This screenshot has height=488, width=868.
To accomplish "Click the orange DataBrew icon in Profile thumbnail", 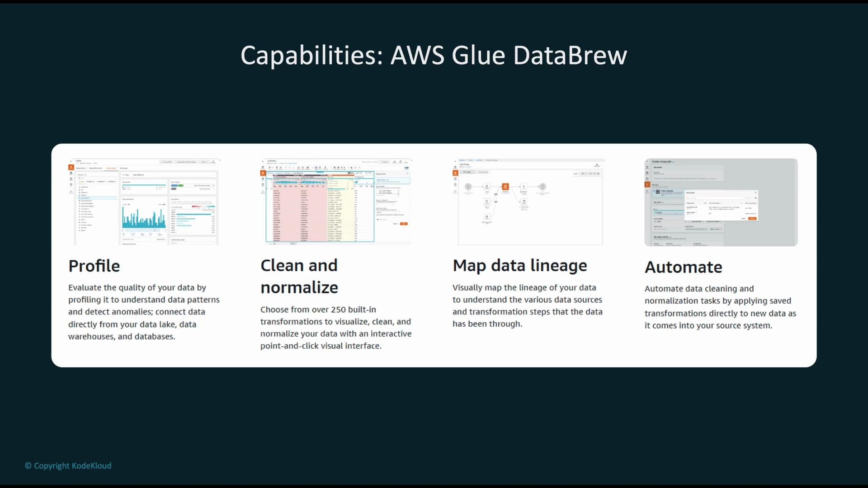I will point(71,167).
